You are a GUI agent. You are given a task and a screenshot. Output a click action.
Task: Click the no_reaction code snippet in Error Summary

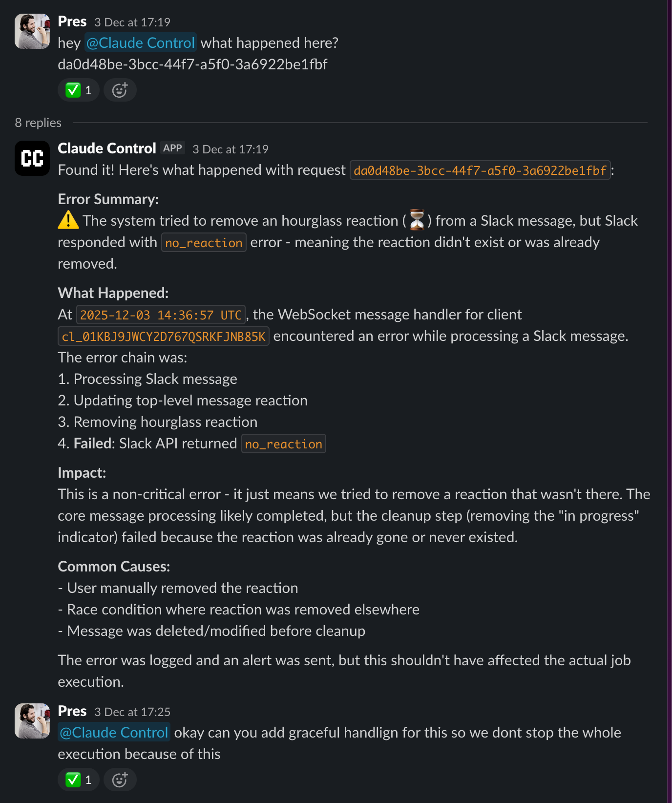[204, 242]
